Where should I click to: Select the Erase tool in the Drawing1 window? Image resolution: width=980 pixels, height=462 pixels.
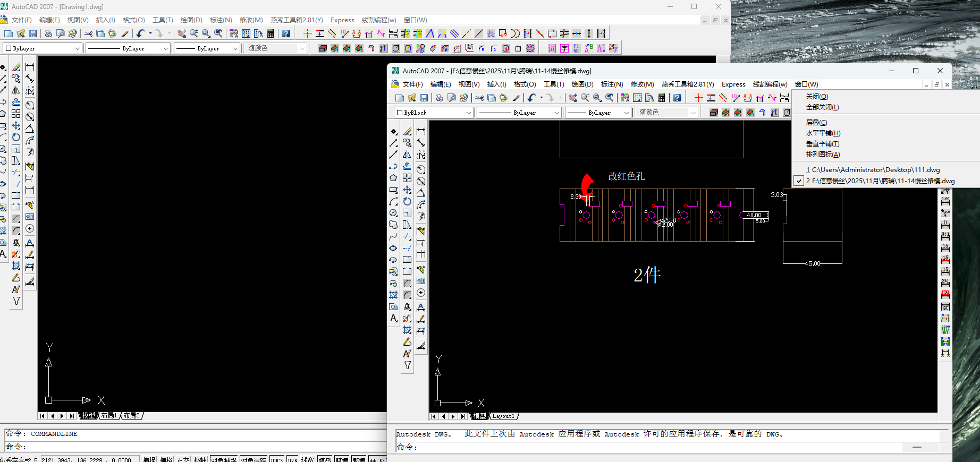[x=16, y=67]
